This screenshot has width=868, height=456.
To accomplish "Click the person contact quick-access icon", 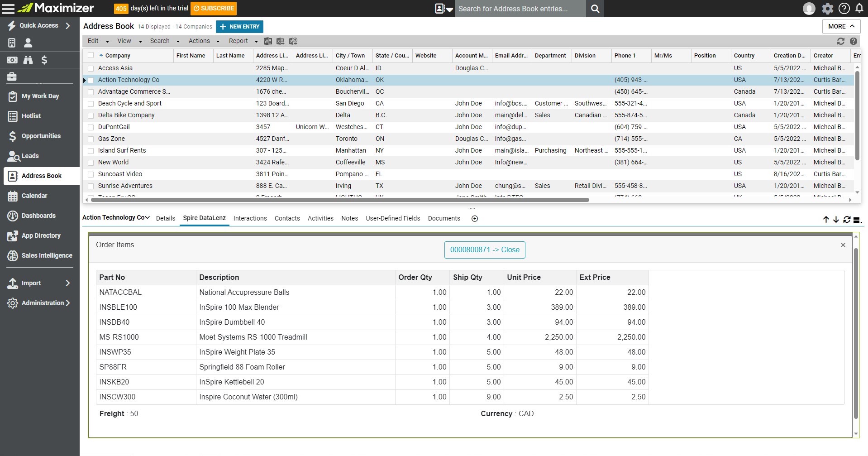I will (x=28, y=43).
